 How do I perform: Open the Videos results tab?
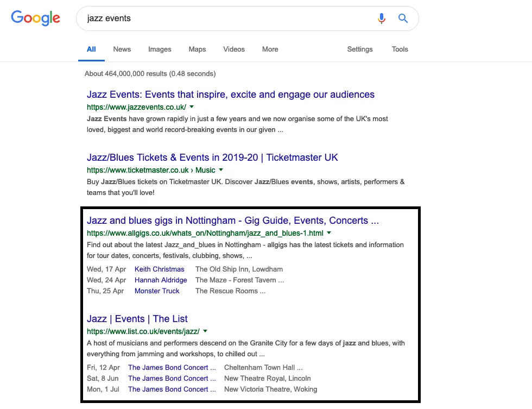[x=234, y=49]
